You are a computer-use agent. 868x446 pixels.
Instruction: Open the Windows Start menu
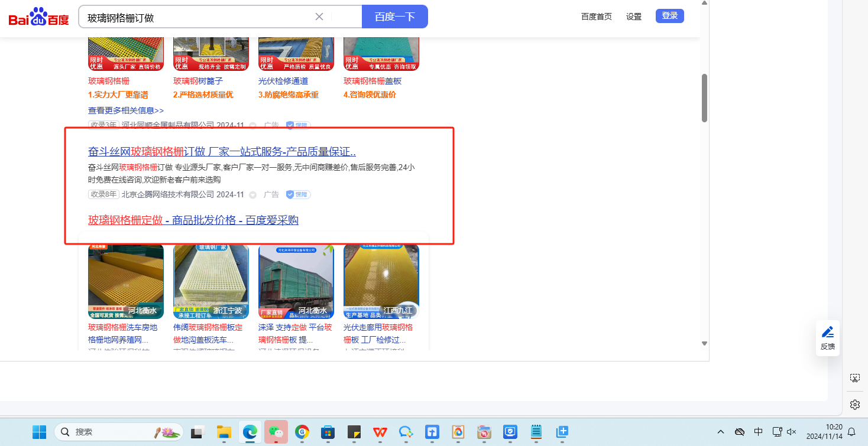pos(39,432)
